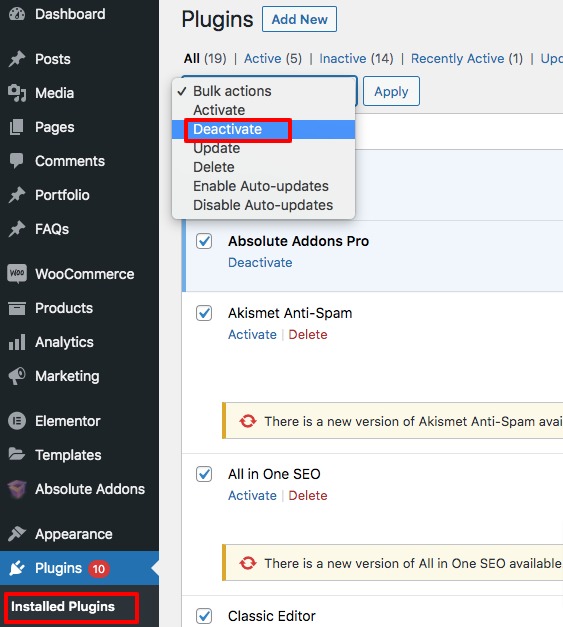Click the Classic Editor plugin name
Image resolution: width=563 pixels, height=627 pixels.
pyautogui.click(x=272, y=616)
